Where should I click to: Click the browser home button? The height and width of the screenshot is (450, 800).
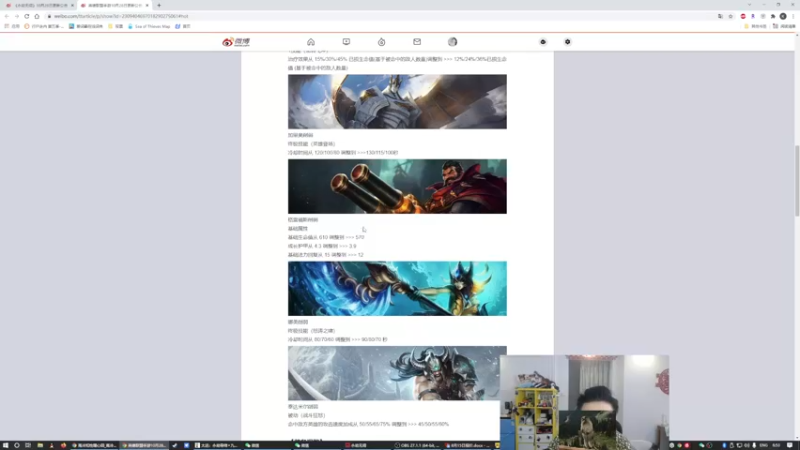37,16
